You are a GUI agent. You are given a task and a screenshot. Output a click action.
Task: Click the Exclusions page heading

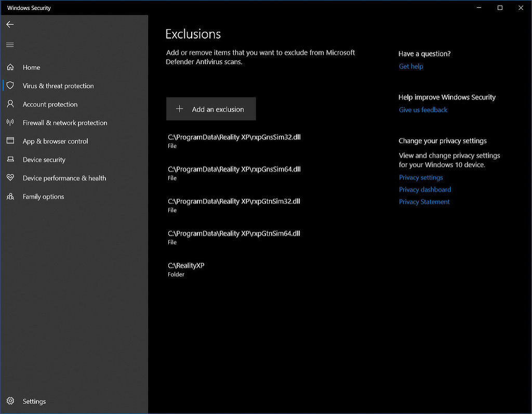click(193, 34)
